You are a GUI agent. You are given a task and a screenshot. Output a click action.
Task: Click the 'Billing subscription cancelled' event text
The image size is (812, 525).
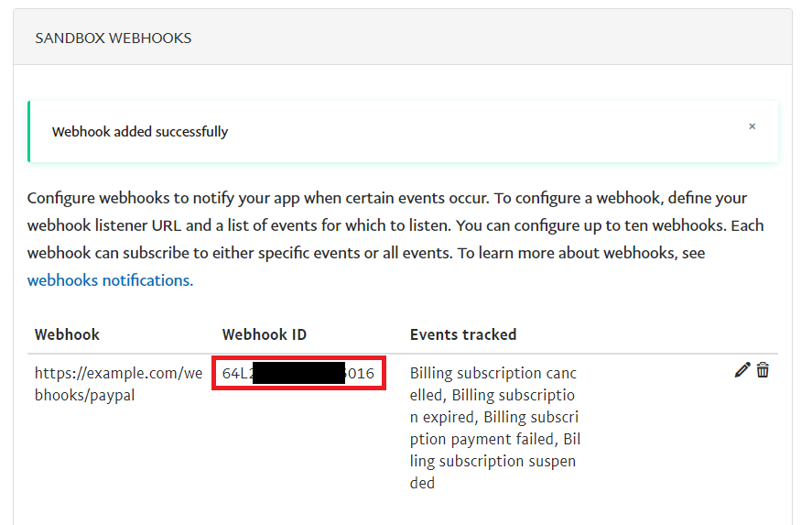493,374
